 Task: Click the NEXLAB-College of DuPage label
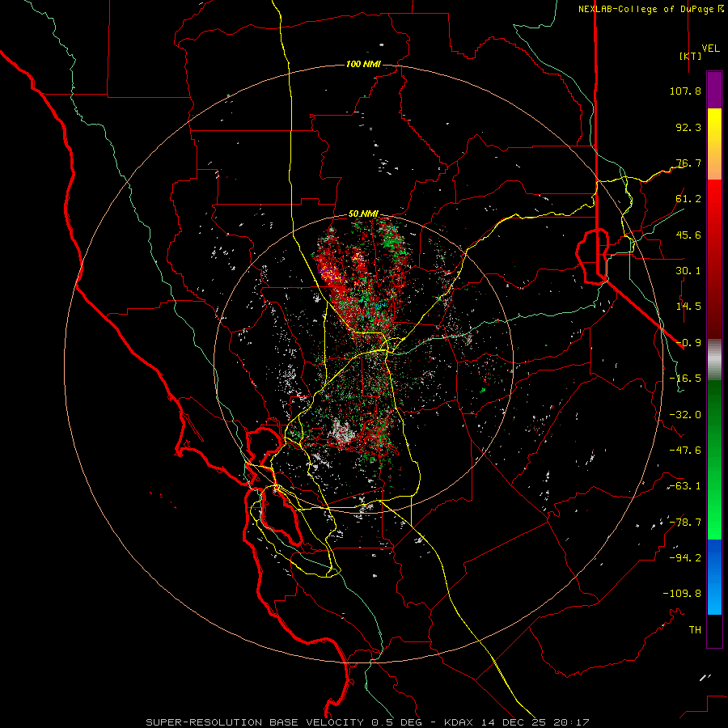tap(645, 9)
